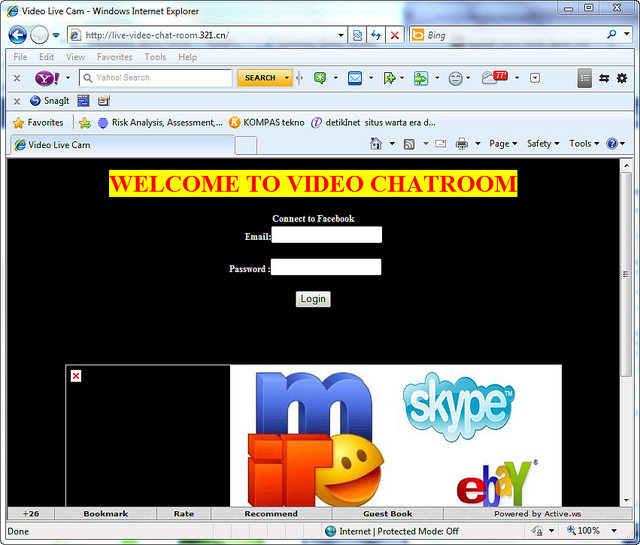640x545 pixels.
Task: Open Risk Analysis, Assessment bookmark
Action: click(160, 122)
